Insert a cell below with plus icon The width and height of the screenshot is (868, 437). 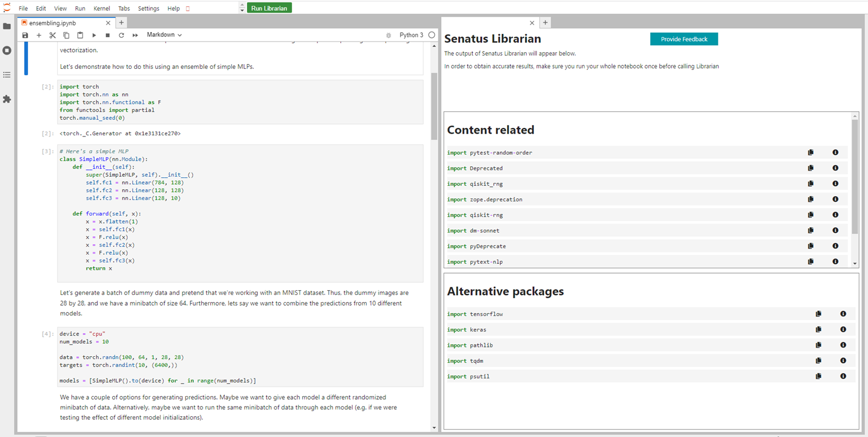click(x=39, y=36)
